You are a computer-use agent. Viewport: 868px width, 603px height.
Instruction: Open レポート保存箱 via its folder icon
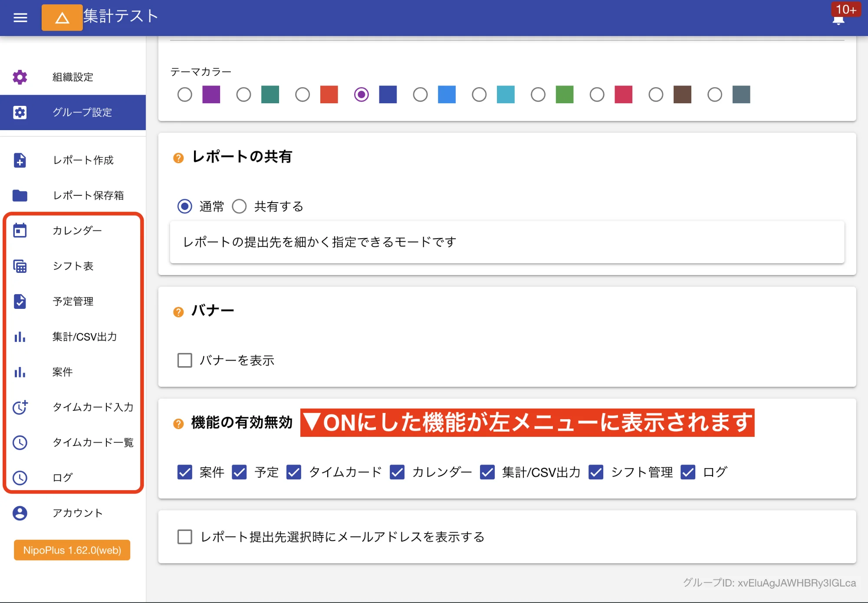[20, 196]
